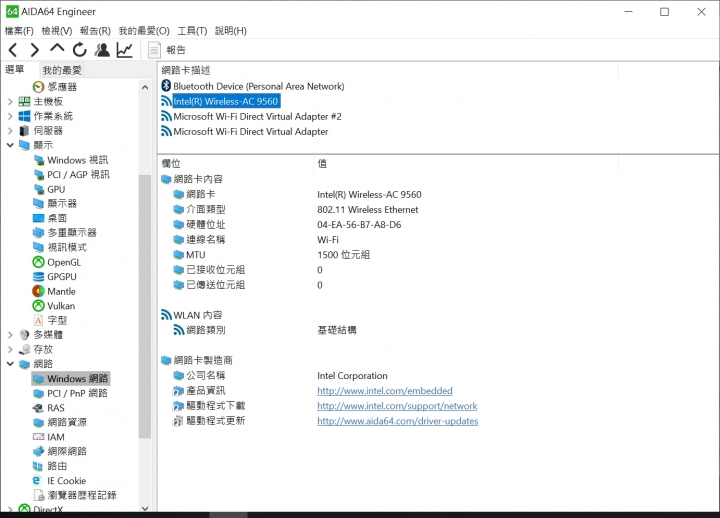720x518 pixels.
Task: Go forward with the right arrow toolbar button
Action: (x=34, y=50)
